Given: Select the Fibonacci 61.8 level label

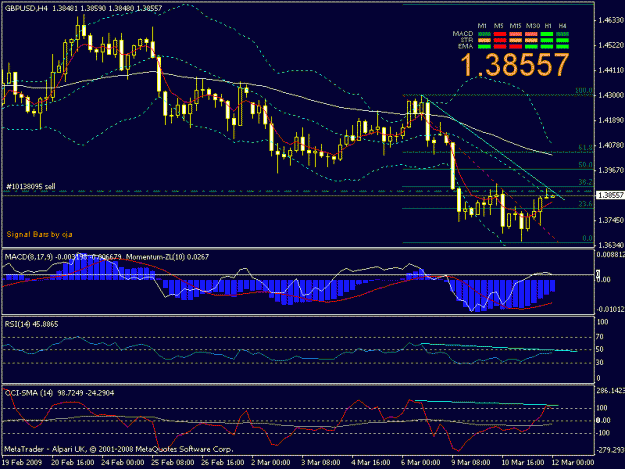Looking at the screenshot, I should point(586,147).
